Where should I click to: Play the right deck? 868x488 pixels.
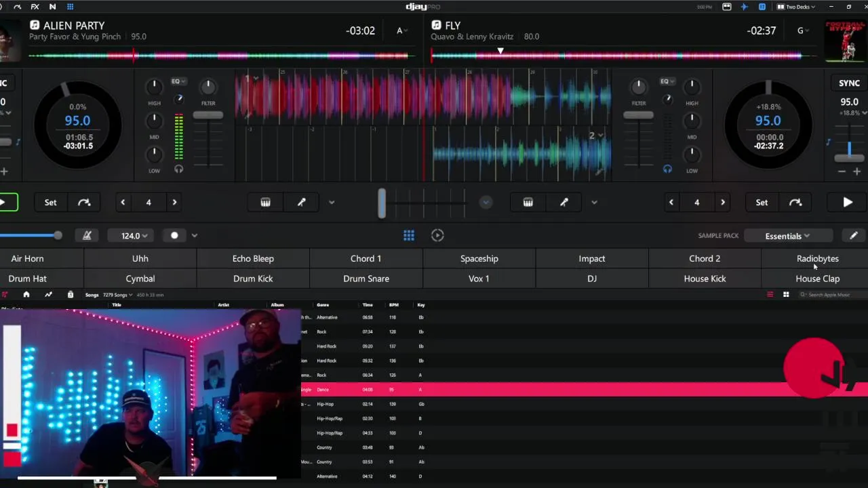848,202
